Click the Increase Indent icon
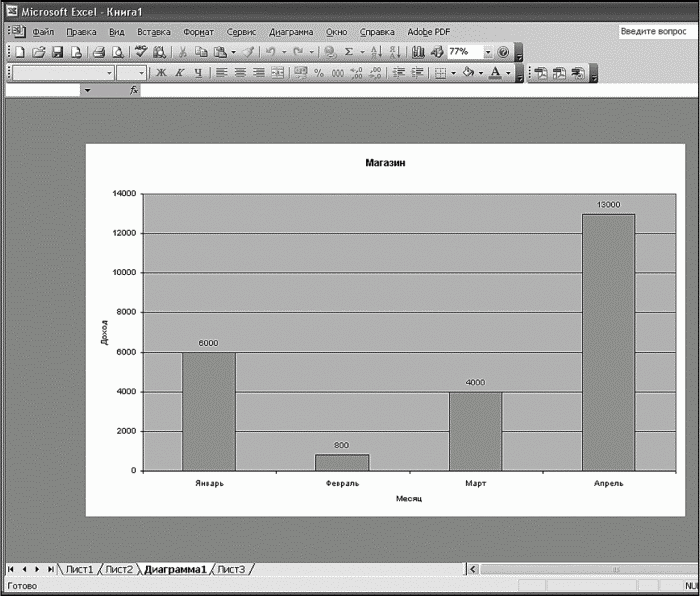The height and width of the screenshot is (596, 700). (417, 73)
